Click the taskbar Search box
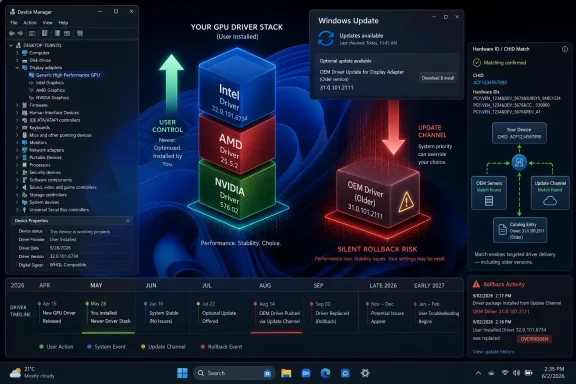 coord(234,373)
